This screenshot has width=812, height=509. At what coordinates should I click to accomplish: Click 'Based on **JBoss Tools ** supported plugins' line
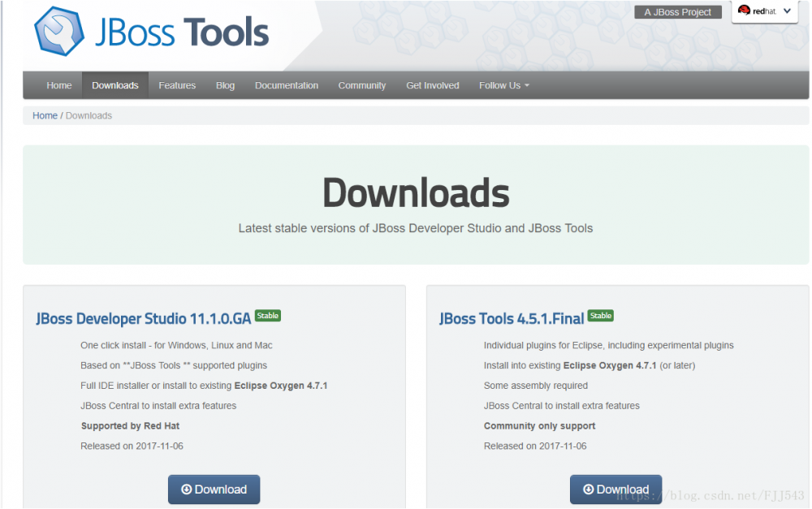(x=174, y=365)
